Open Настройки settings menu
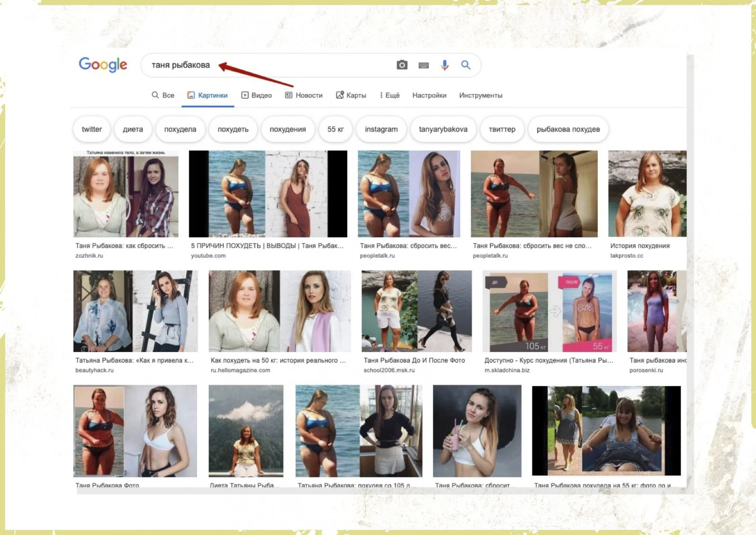 pyautogui.click(x=429, y=95)
